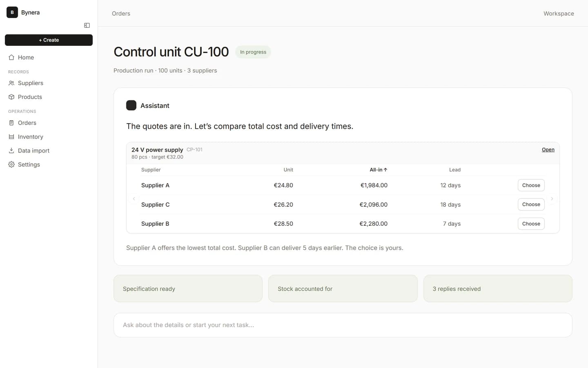Click the Bynera workspace name

click(31, 12)
